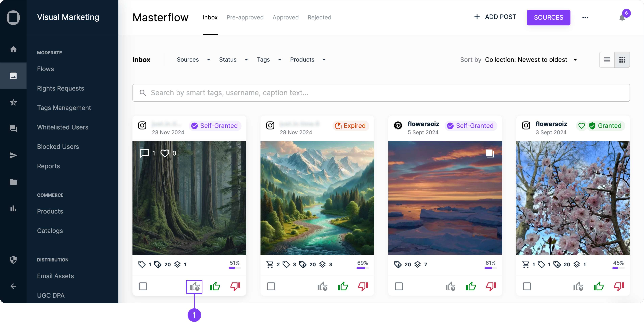The image size is (644, 322).
Task: Click the ADD POST button
Action: (x=495, y=17)
